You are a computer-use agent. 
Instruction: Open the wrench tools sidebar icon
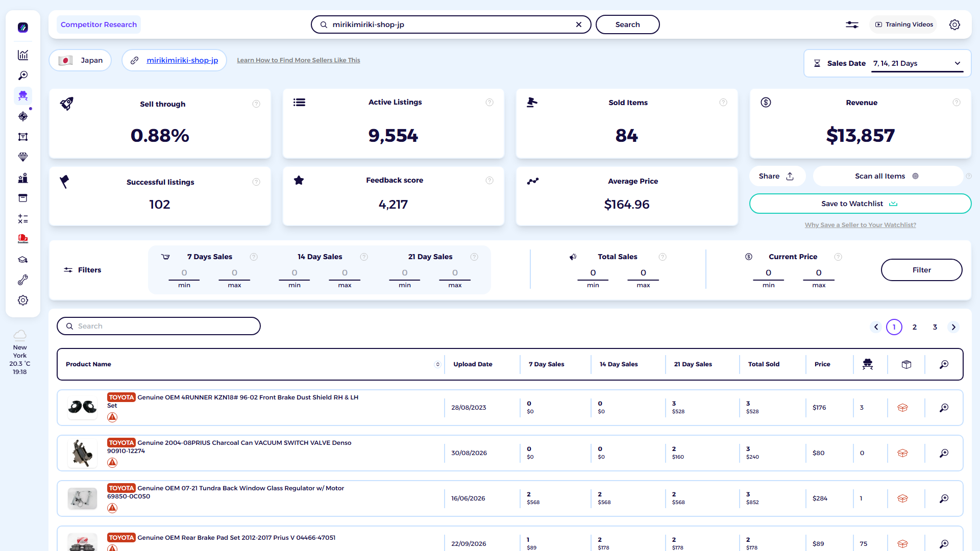[x=22, y=280]
